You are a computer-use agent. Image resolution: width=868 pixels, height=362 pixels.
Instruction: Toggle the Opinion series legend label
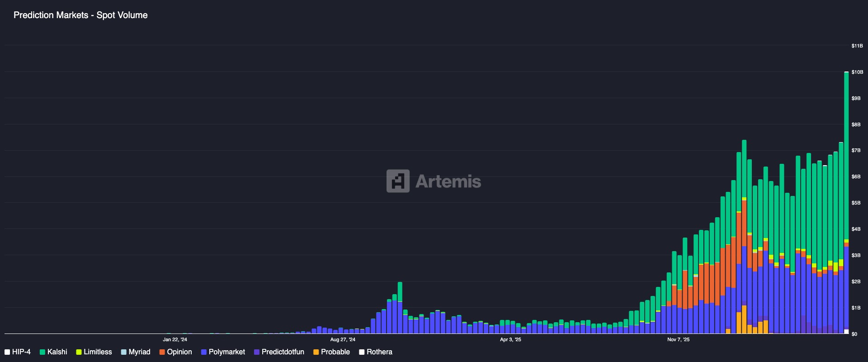pyautogui.click(x=179, y=352)
